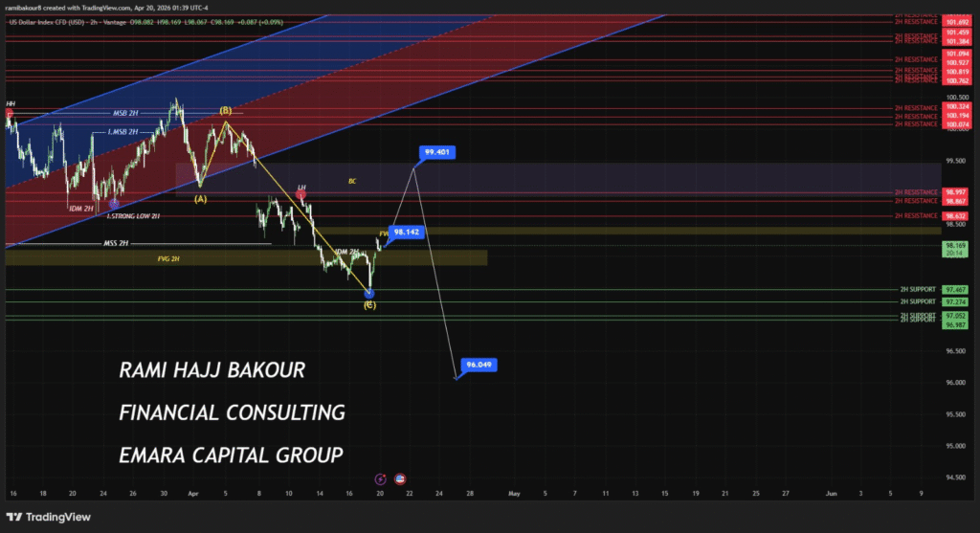Click the red HH marker circle
The width and height of the screenshot is (980, 533).
click(x=10, y=113)
